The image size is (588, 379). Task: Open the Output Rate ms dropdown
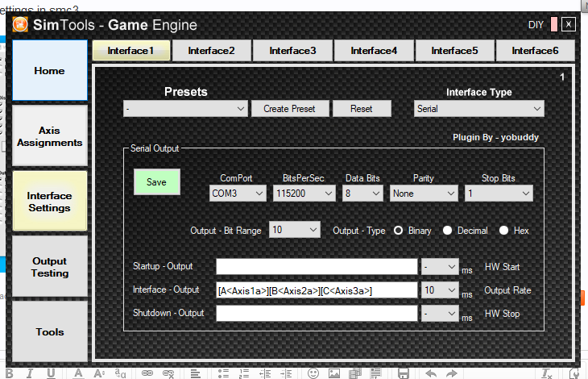point(440,290)
